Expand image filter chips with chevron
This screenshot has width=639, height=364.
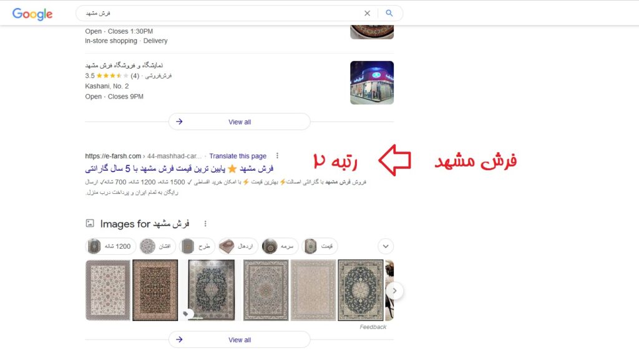[x=386, y=246]
